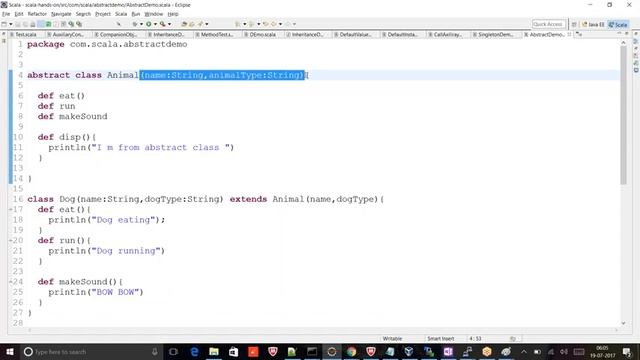Click the New file toolbar icon
This screenshot has height=360, width=640.
tap(4, 24)
